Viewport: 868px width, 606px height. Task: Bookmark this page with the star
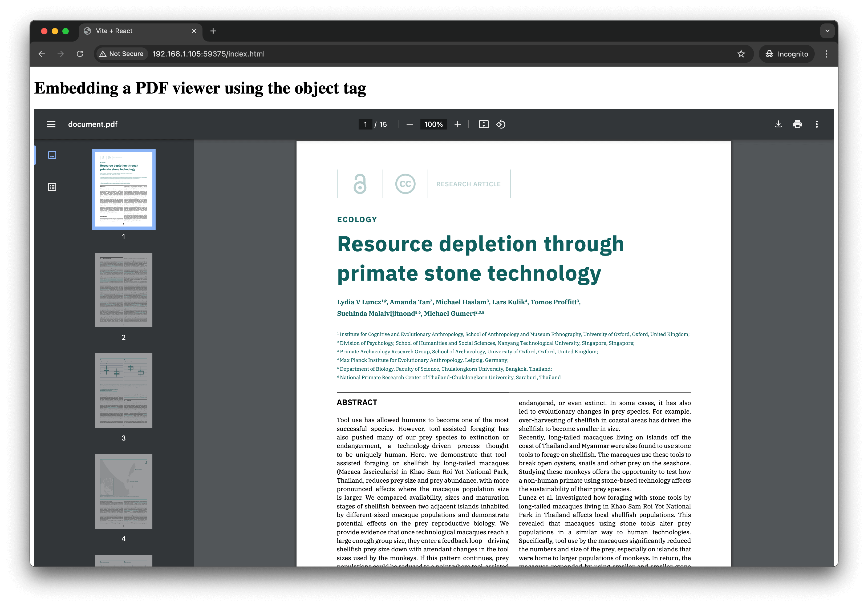pos(741,54)
